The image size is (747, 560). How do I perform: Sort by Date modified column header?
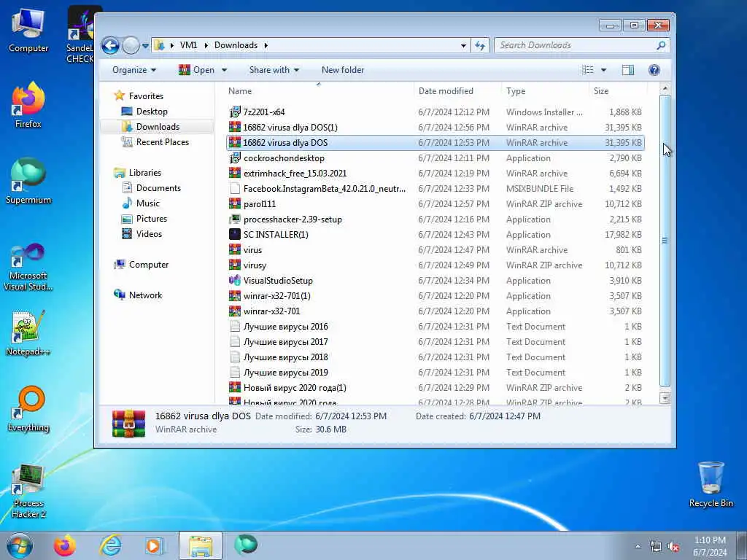click(x=446, y=91)
